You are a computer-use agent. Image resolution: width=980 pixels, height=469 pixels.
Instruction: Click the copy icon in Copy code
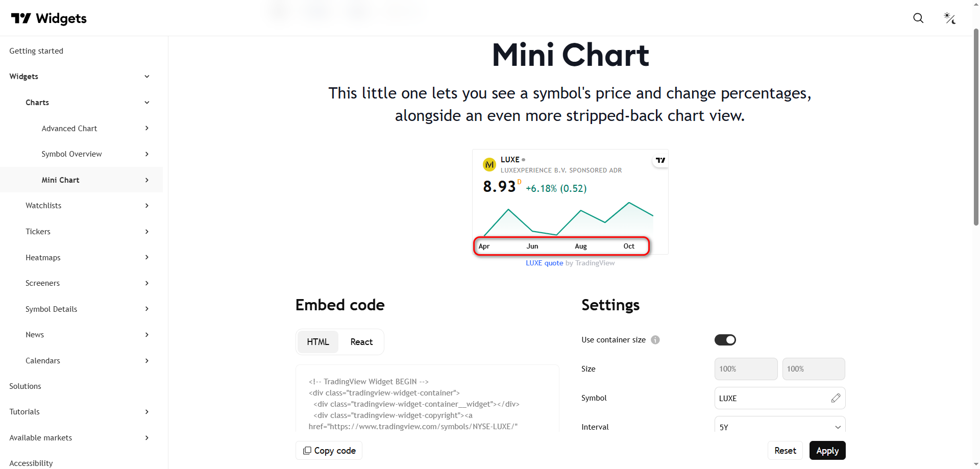pos(307,451)
